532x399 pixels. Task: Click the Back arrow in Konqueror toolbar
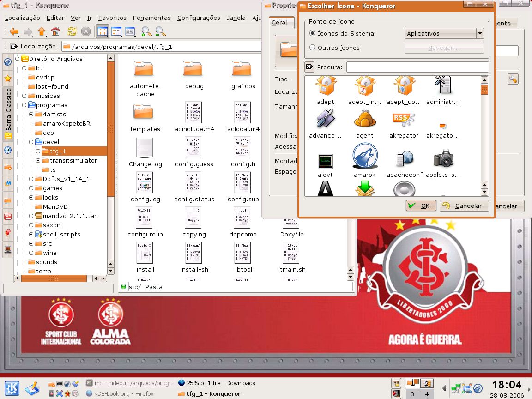click(14, 31)
